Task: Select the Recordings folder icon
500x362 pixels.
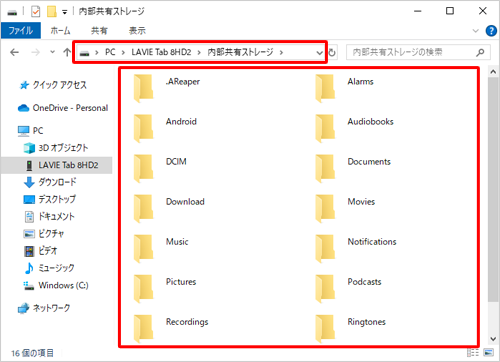Action: [x=144, y=328]
